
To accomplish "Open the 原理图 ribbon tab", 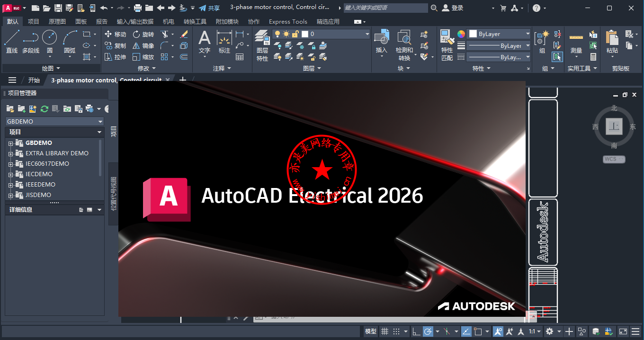I will (57, 21).
